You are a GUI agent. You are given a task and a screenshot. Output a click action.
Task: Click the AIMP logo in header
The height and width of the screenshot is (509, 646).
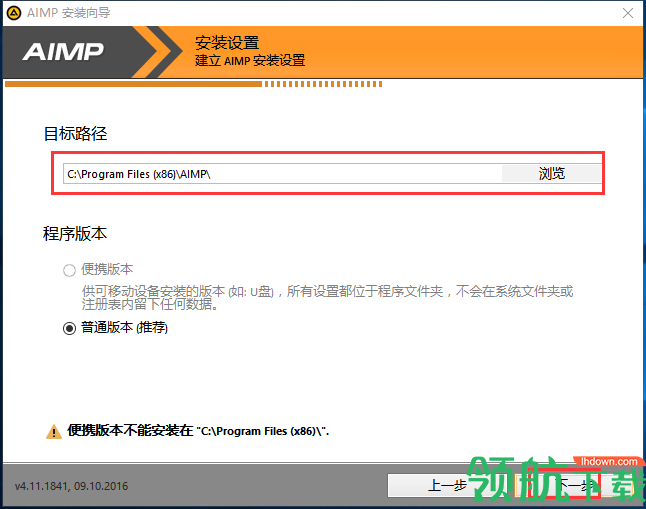pyautogui.click(x=63, y=52)
